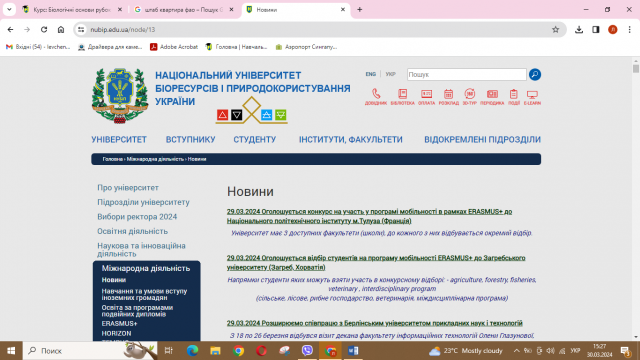Reload the page
640x360 pixels.
[44, 29]
